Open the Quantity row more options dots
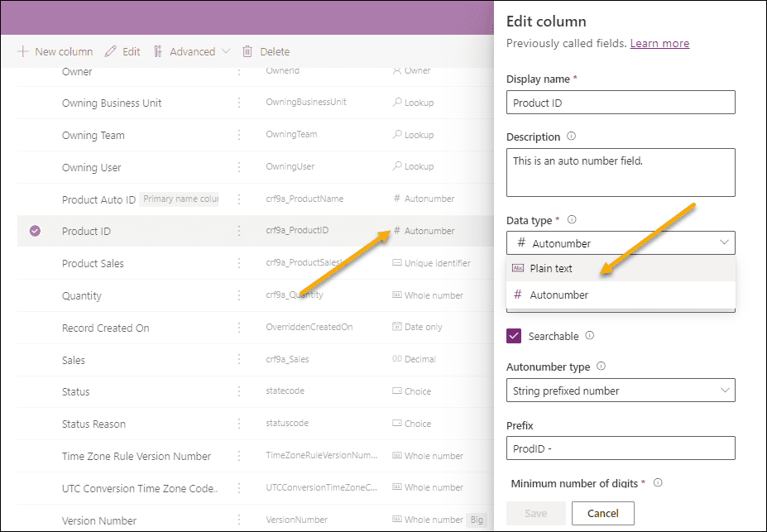The height and width of the screenshot is (532, 767). (x=239, y=295)
